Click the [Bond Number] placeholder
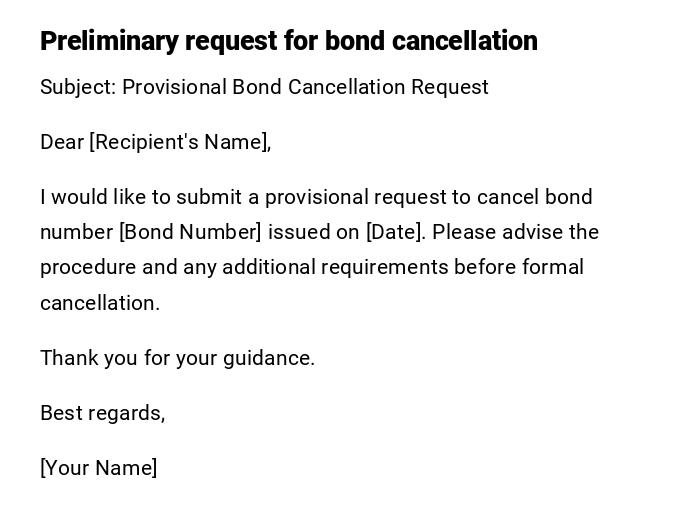 tap(190, 232)
